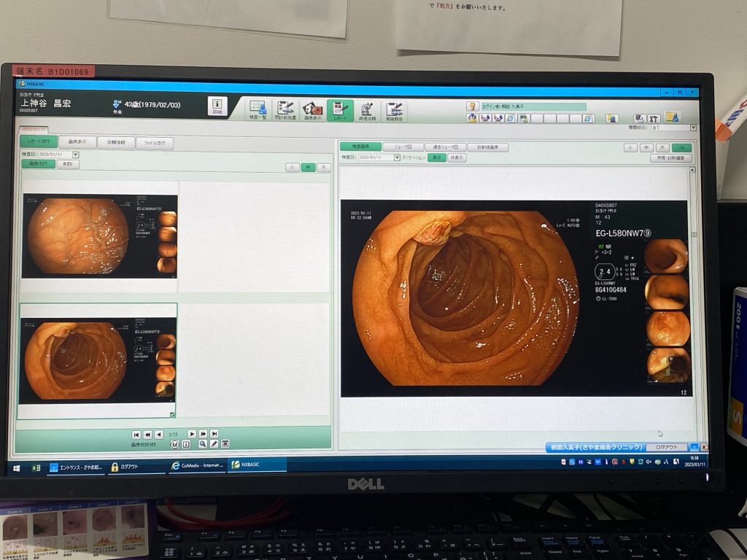
Task: Toggle annotation 表示 show on
Action: [x=437, y=157]
